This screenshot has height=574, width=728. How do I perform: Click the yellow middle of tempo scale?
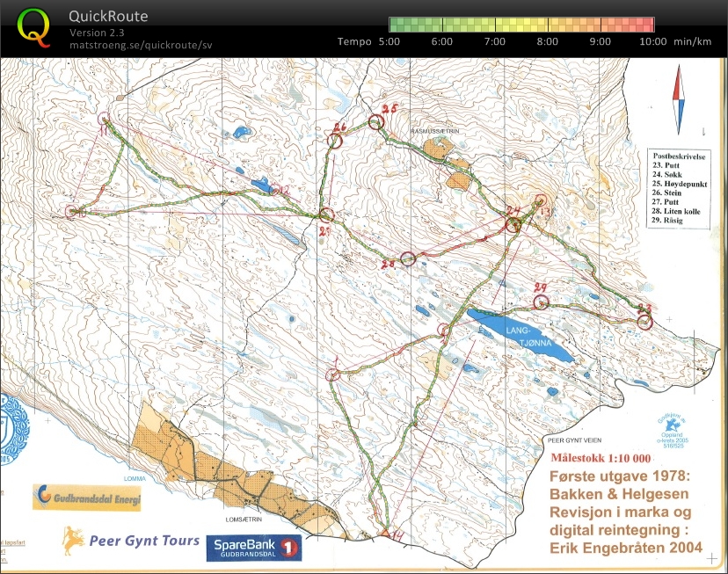point(521,24)
